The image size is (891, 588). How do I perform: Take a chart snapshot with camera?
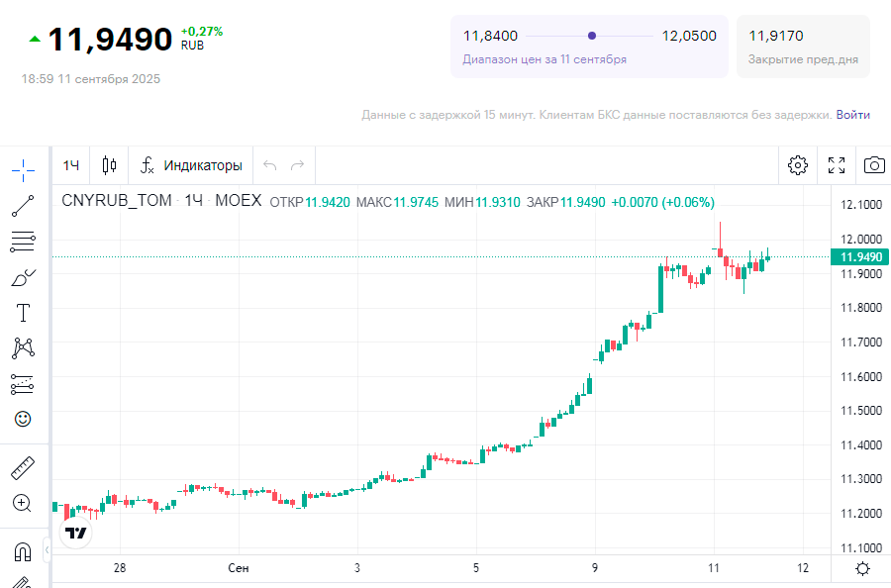(874, 165)
